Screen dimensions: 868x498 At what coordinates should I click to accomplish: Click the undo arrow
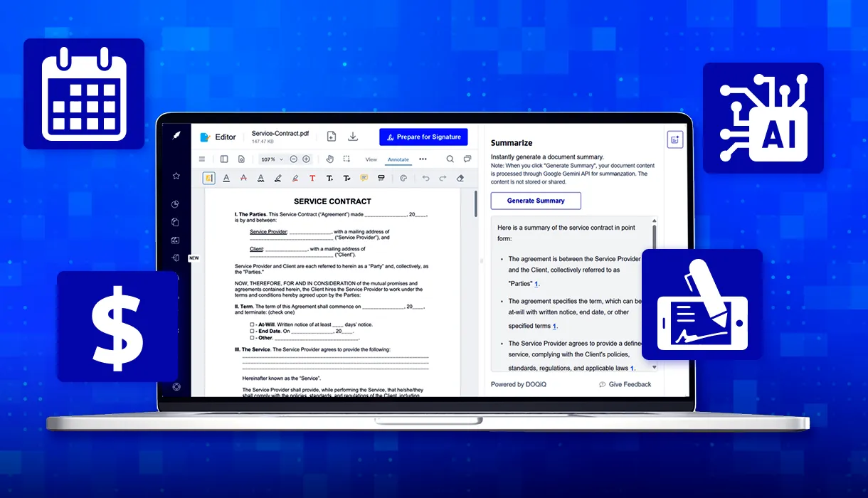point(425,179)
